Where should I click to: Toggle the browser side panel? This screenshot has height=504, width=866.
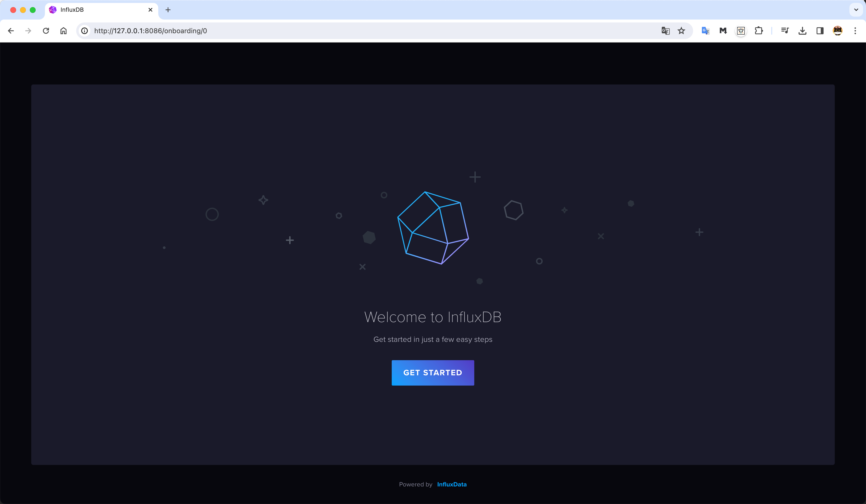pos(820,31)
